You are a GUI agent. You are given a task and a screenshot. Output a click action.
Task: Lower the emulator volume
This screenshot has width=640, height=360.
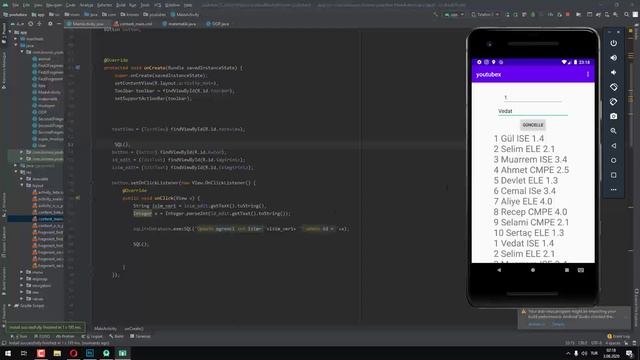[613, 73]
